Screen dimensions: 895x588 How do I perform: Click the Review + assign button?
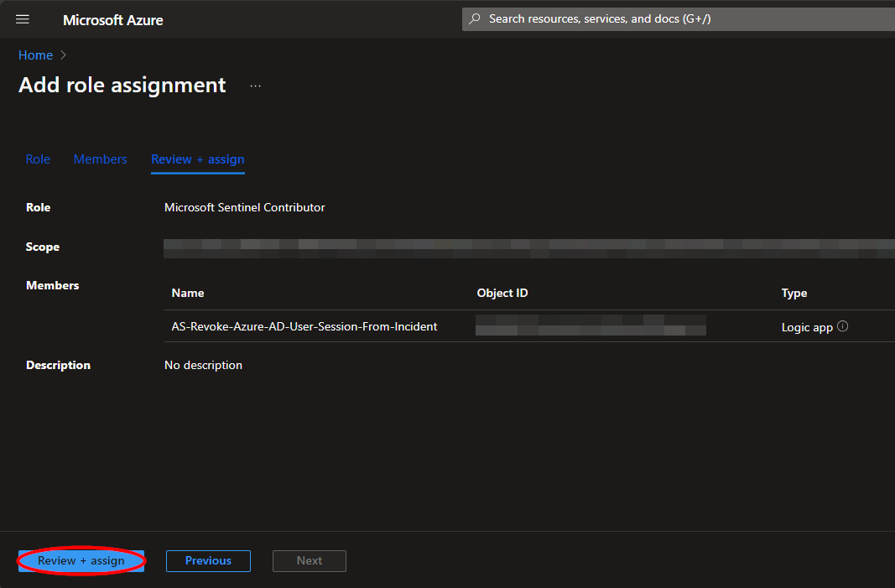[x=81, y=560]
